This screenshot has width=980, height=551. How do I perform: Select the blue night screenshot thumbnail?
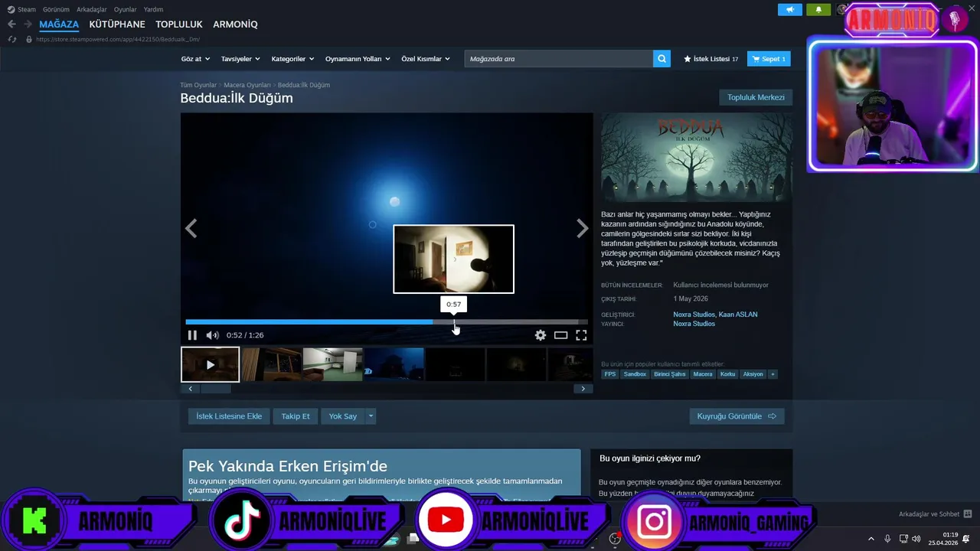(x=394, y=364)
